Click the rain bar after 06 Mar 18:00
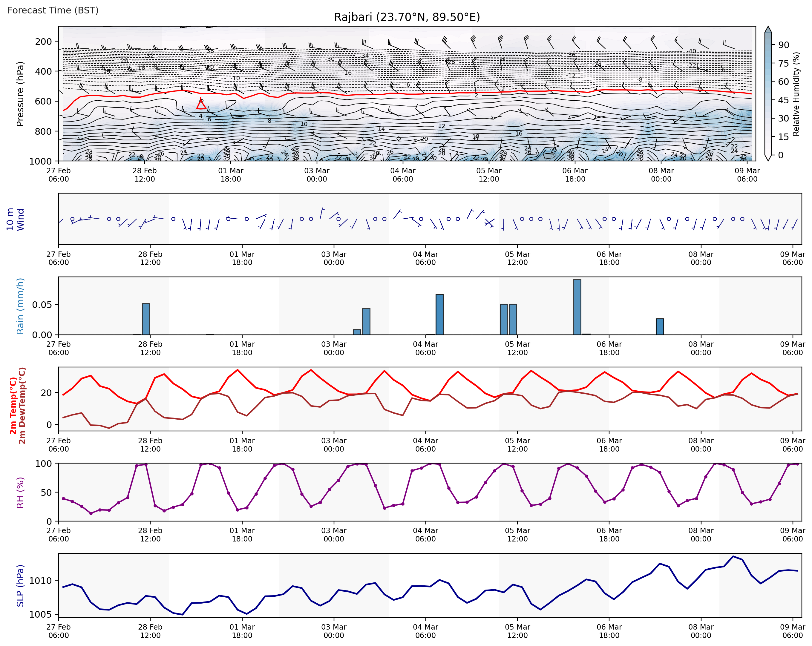 pos(659,326)
